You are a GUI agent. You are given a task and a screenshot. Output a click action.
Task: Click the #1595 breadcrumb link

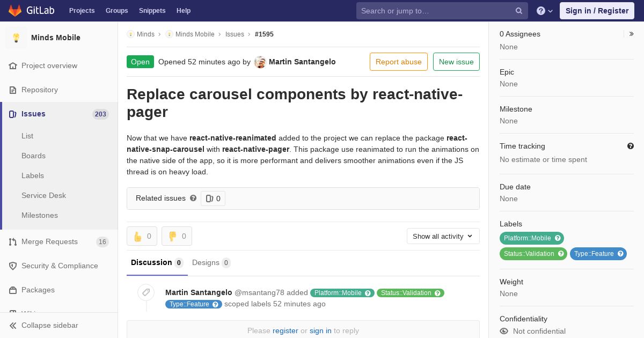coord(264,34)
